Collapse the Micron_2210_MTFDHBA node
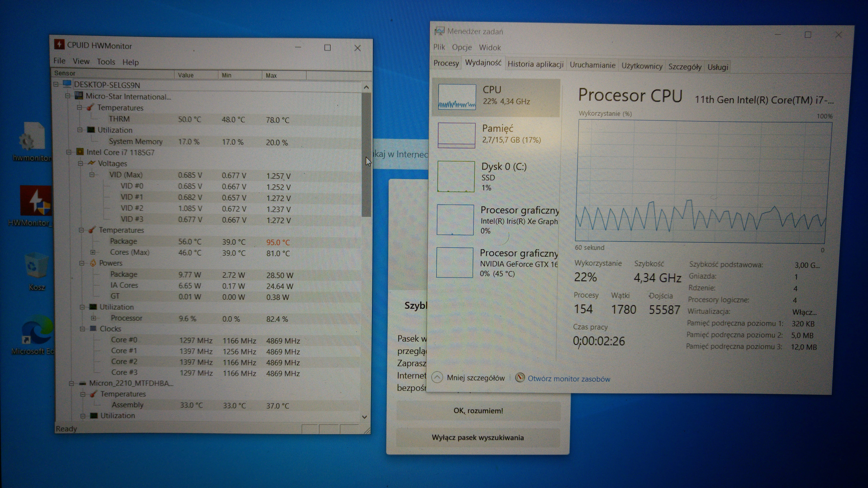Image resolution: width=868 pixels, height=488 pixels. [71, 383]
